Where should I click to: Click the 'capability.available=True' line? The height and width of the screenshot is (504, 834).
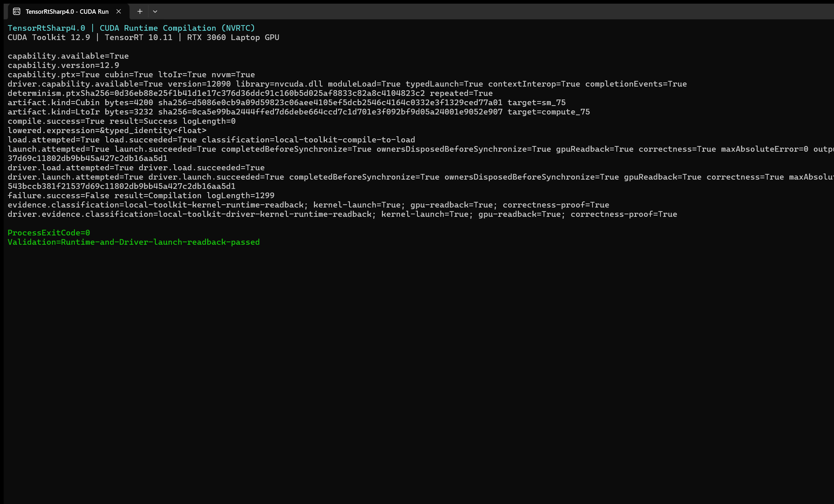coord(68,56)
